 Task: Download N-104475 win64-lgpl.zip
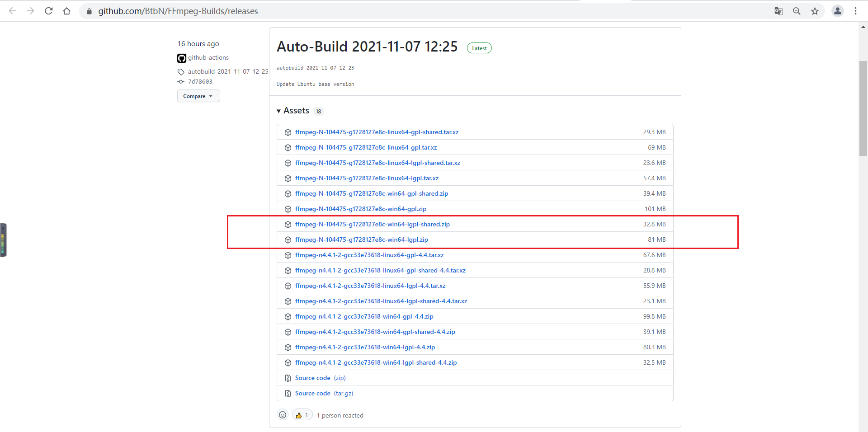coord(362,239)
